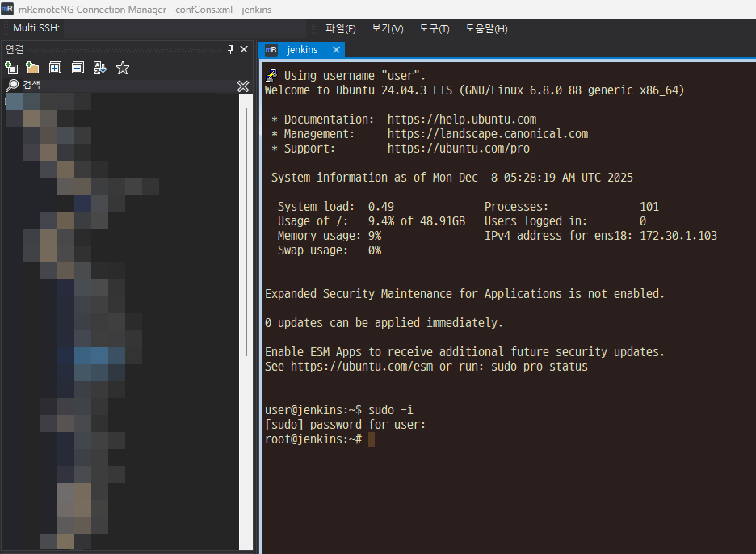Viewport: 756px width, 554px height.
Task: Click the help.ubuntu.com URL text
Action: pos(462,119)
